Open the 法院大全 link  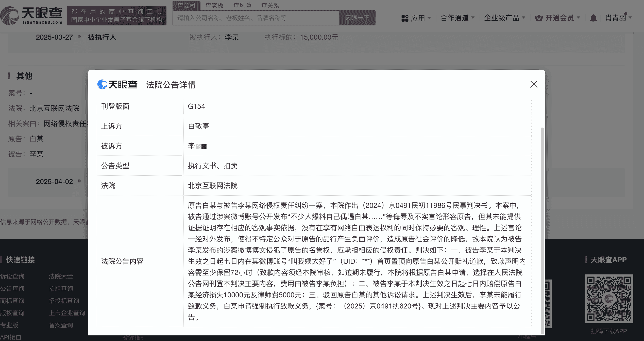tap(60, 276)
